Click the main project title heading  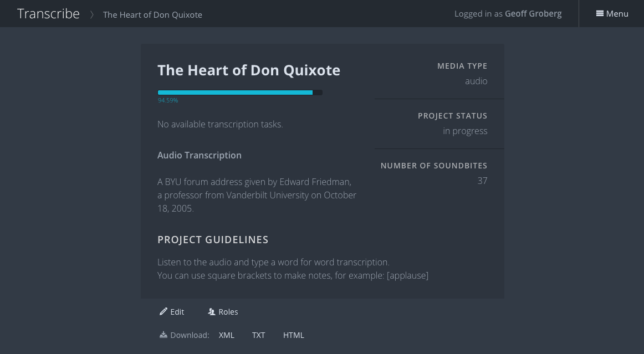coord(249,70)
